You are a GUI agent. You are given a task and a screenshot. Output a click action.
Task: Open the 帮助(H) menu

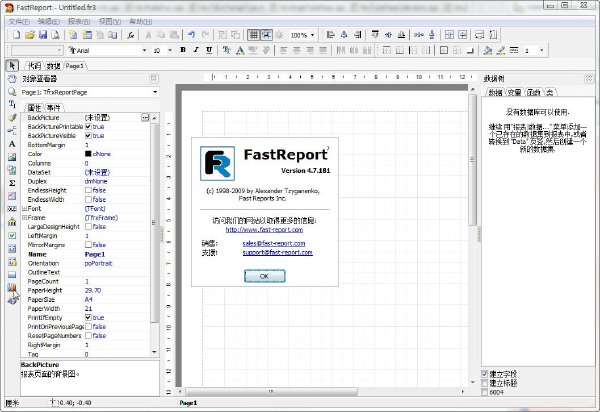click(140, 22)
